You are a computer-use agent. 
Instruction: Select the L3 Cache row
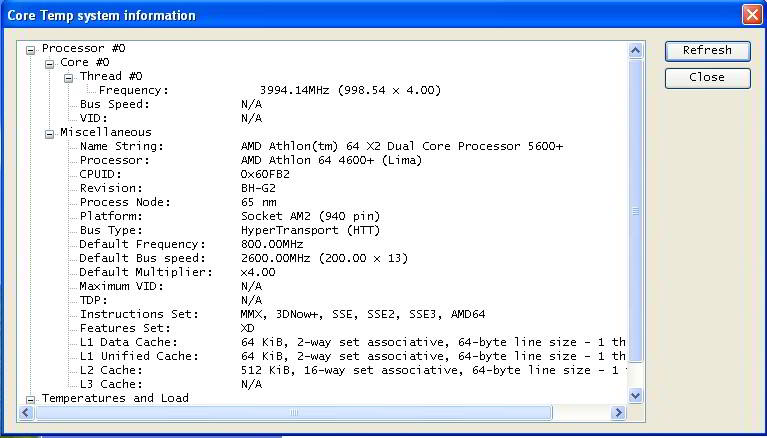(x=171, y=384)
